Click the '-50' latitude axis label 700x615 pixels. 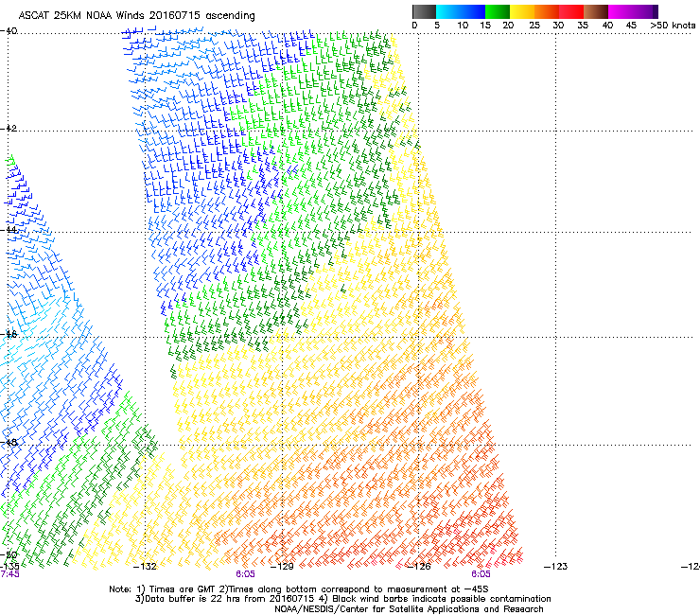tap(9, 554)
